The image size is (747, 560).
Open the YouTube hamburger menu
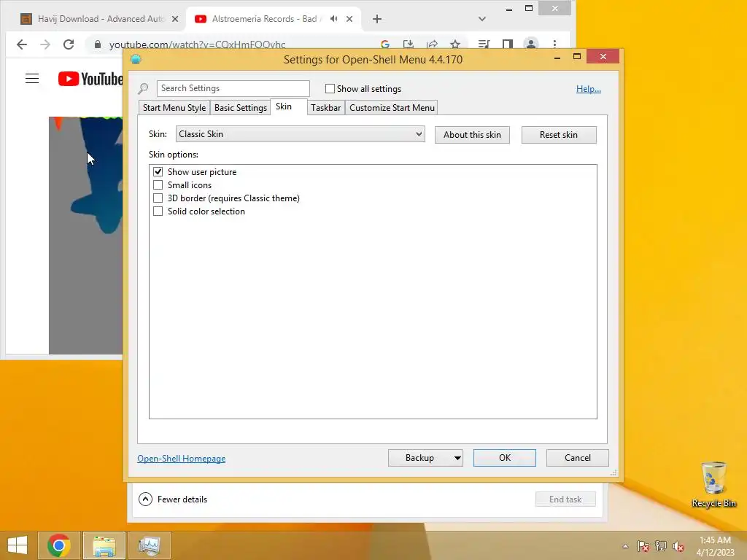tap(32, 79)
